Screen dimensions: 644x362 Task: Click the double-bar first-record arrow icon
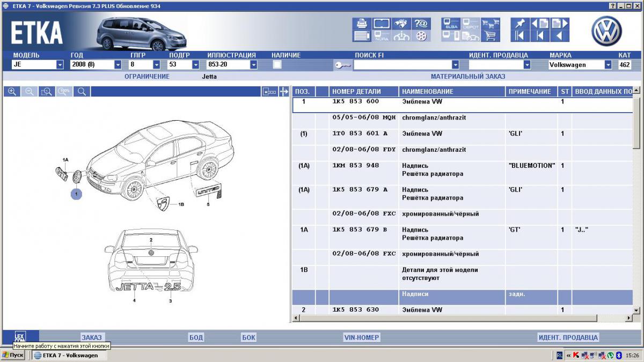point(520,36)
